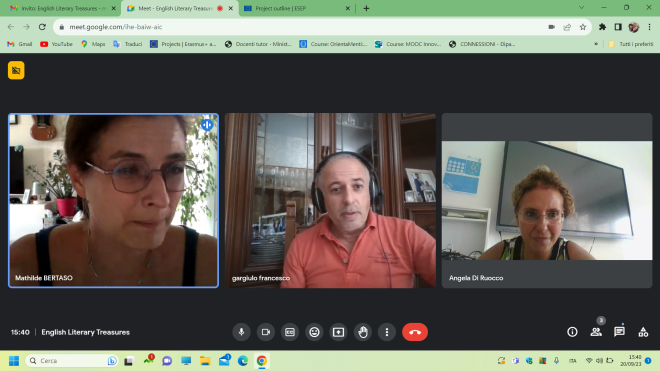The width and height of the screenshot is (660, 371).
Task: Expand the hidden bookmarks chevron
Action: [596, 44]
